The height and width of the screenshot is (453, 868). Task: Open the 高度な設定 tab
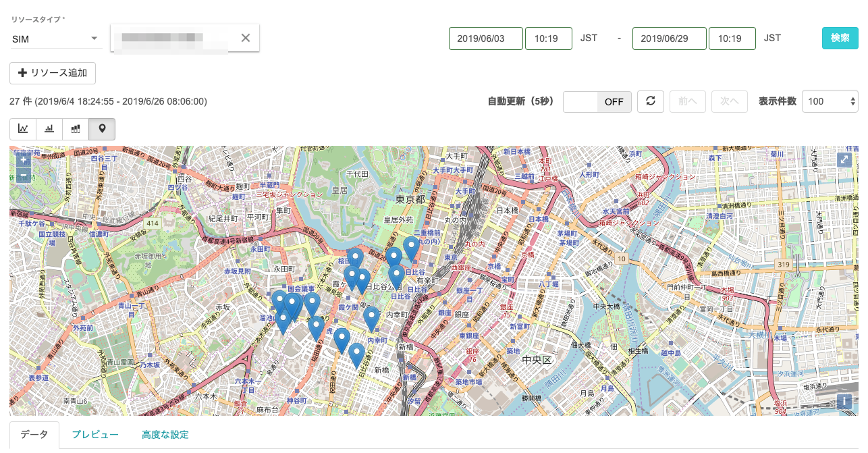pyautogui.click(x=165, y=435)
